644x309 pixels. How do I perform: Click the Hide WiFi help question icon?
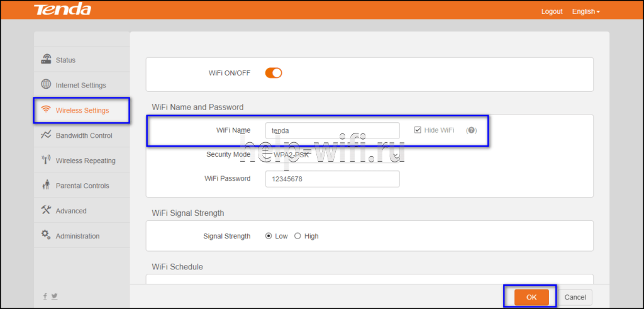click(472, 130)
